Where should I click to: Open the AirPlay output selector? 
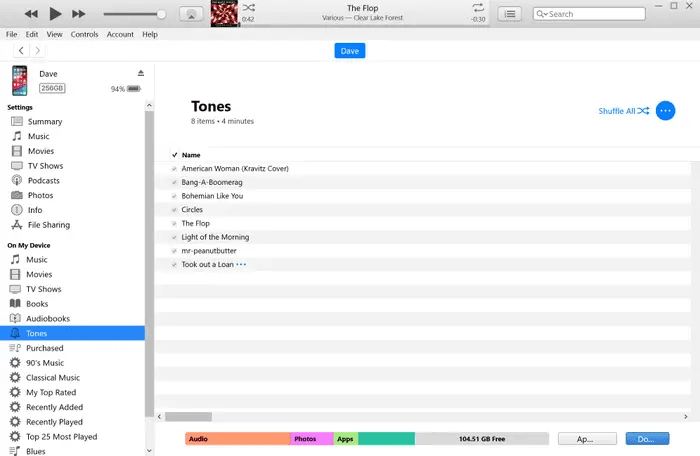(188, 14)
